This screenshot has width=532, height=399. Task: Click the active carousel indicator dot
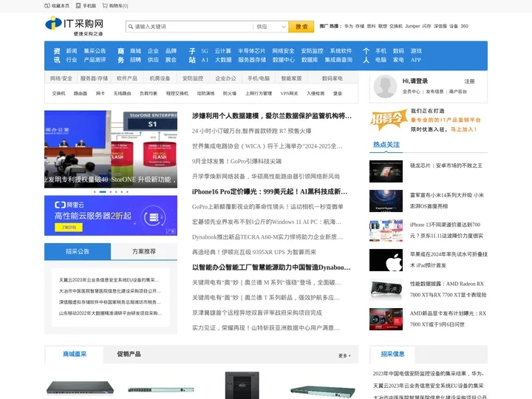tap(103, 192)
